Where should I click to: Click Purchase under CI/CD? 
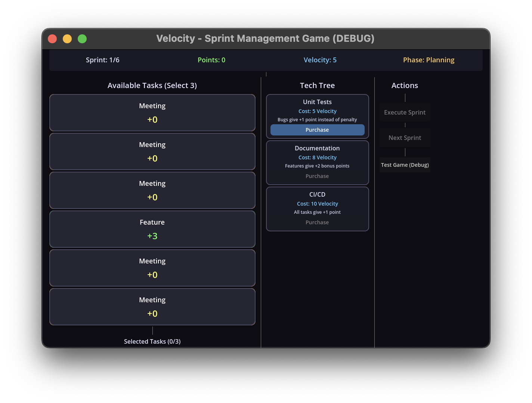[317, 222]
